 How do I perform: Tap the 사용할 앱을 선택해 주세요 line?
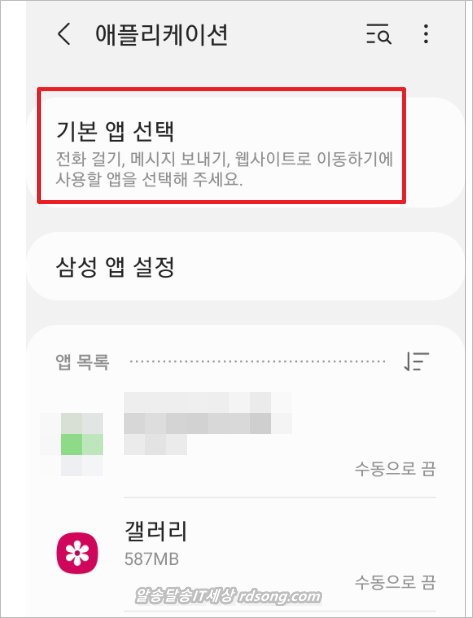(x=149, y=179)
